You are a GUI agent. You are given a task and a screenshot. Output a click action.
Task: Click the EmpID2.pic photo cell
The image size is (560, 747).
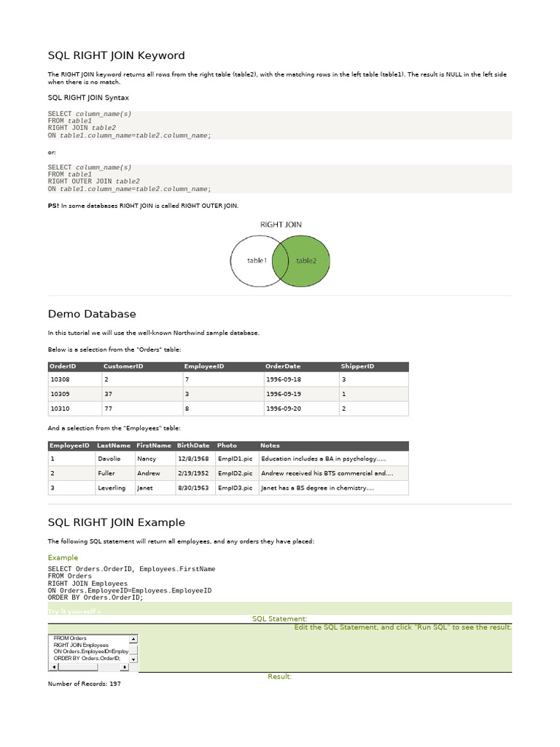coord(237,473)
